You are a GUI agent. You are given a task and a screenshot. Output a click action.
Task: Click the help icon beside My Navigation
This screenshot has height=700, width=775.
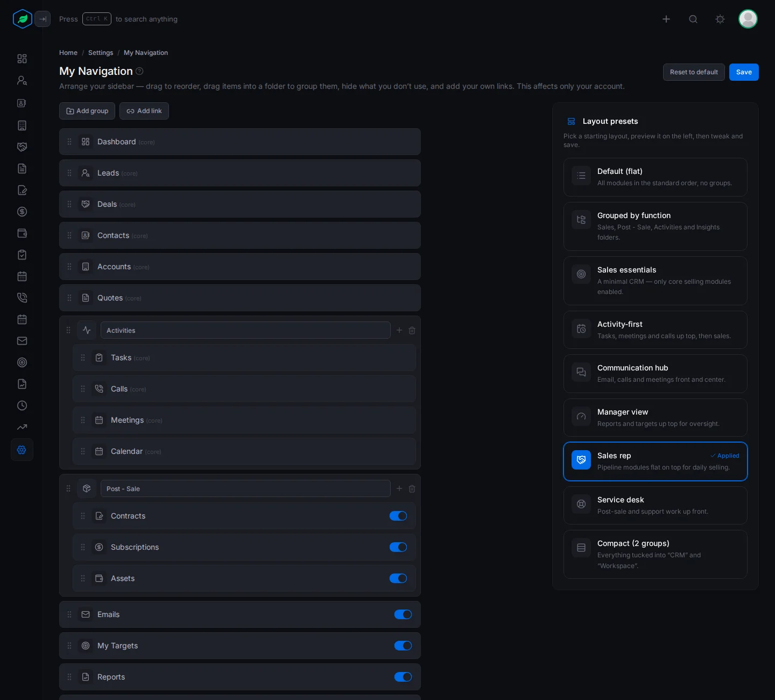(139, 71)
